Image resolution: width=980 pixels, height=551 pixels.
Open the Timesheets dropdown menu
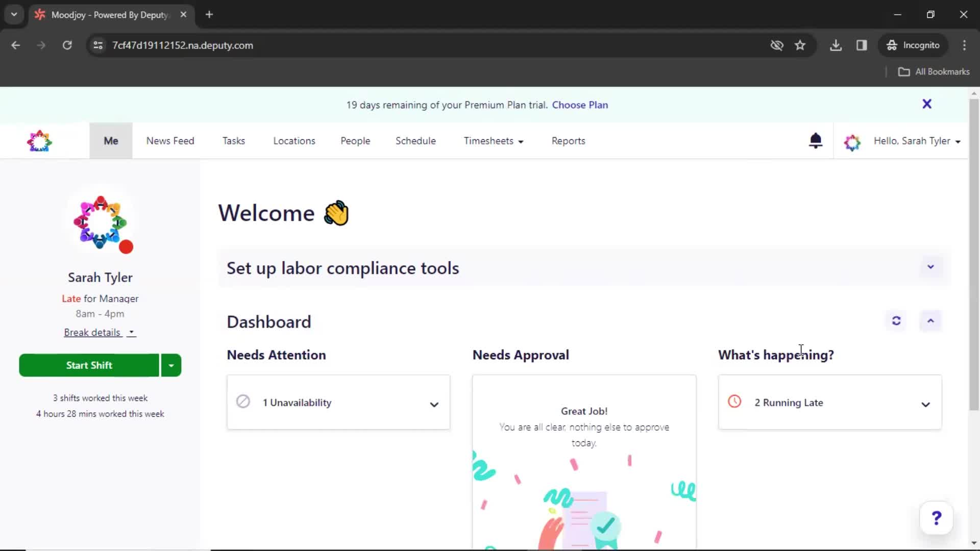pos(494,141)
